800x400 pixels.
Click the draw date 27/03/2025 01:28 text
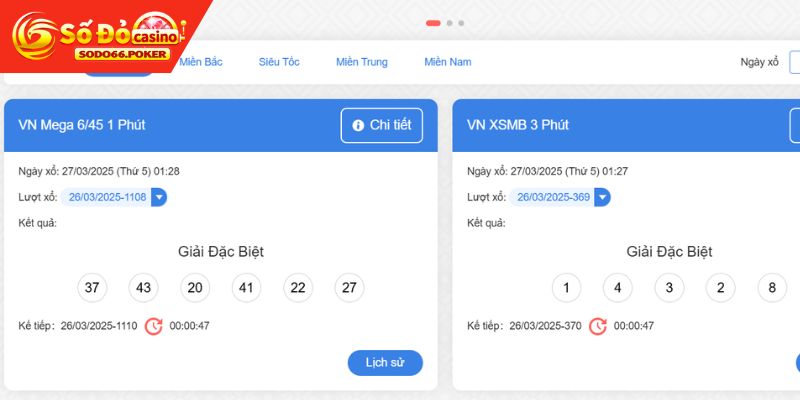coord(120,171)
